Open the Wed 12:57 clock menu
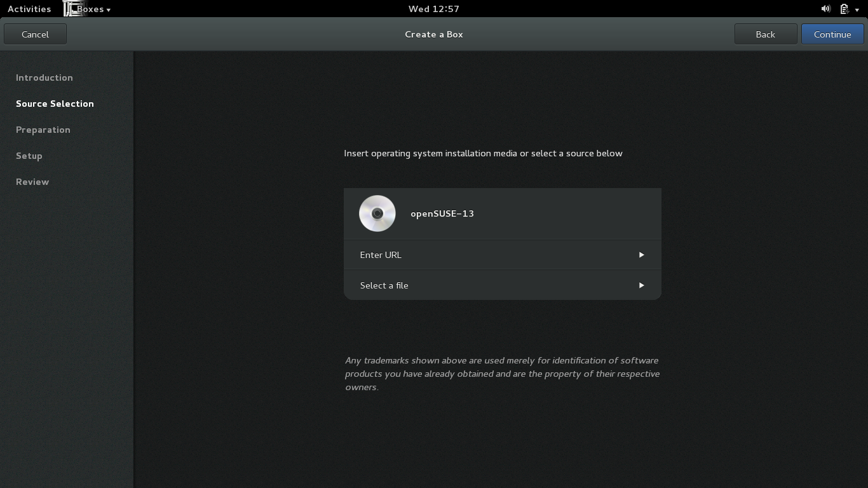The height and width of the screenshot is (488, 868). pyautogui.click(x=433, y=9)
